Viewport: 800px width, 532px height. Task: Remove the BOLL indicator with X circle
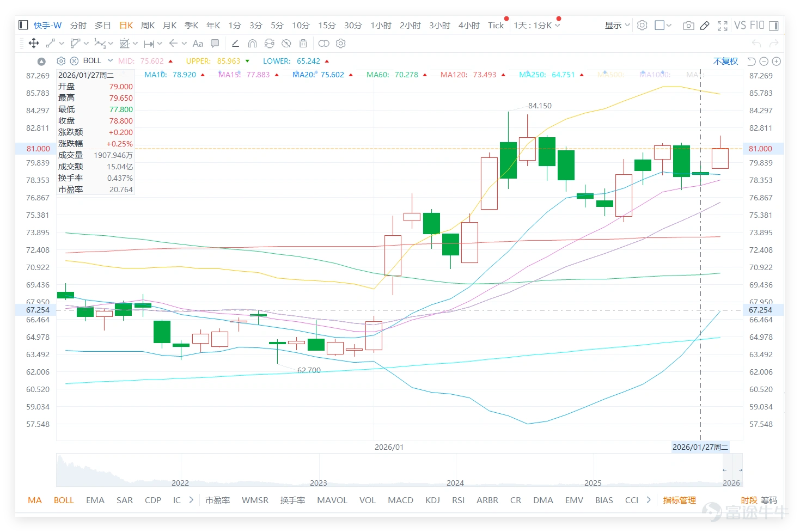pyautogui.click(x=74, y=61)
